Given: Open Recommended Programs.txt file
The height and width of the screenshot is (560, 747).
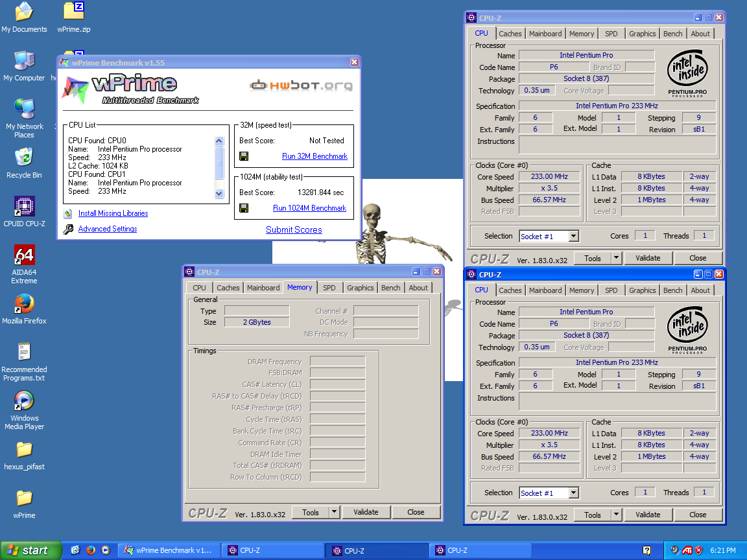Looking at the screenshot, I should pyautogui.click(x=24, y=362).
